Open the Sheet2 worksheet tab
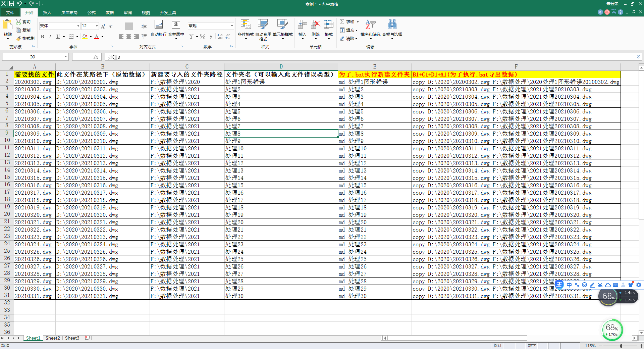 (x=53, y=338)
